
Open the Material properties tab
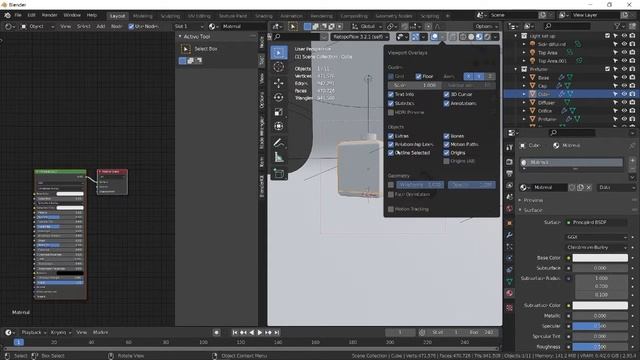(x=509, y=293)
